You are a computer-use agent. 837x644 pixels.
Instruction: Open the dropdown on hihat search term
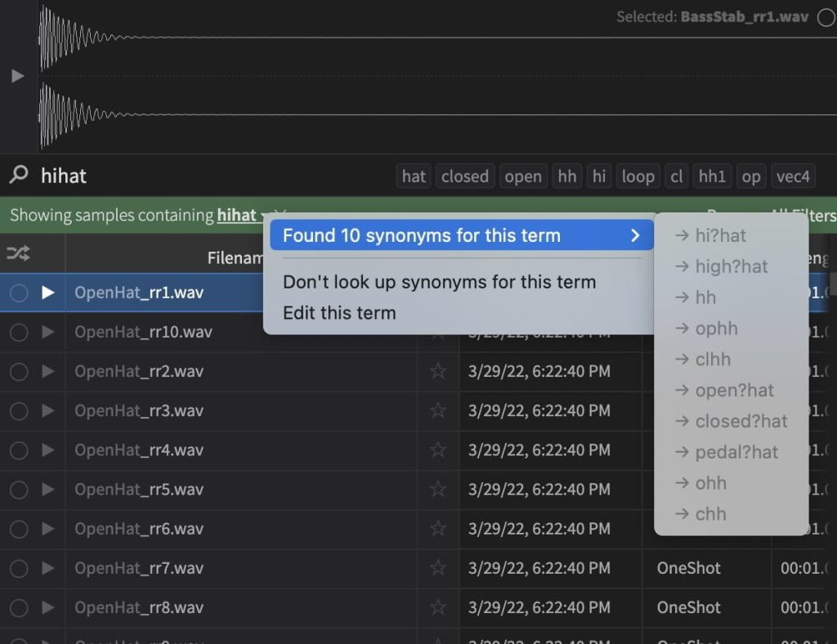[264, 216]
